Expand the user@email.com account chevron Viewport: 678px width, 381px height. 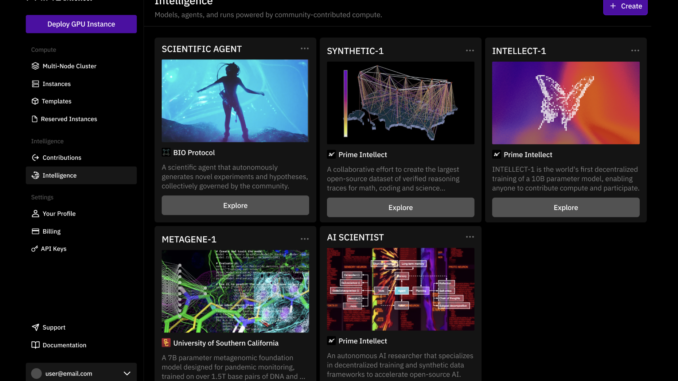127,374
